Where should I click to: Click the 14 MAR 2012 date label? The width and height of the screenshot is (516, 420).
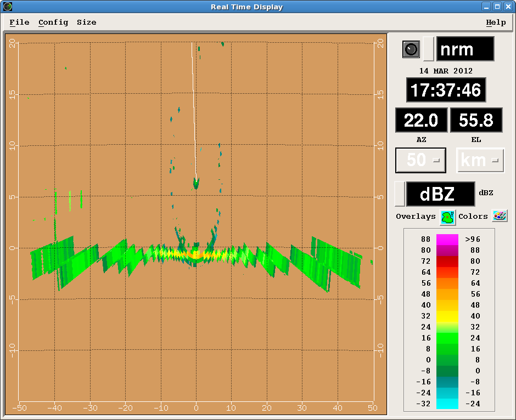coord(446,71)
